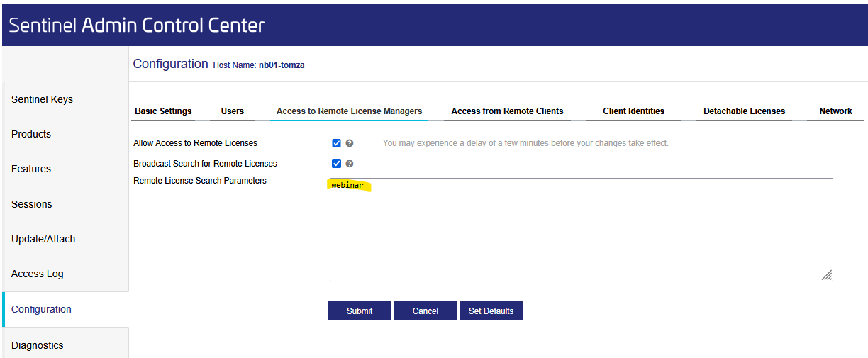The image size is (868, 358).
Task: Open the Detachable Licenses tab
Action: (x=744, y=111)
